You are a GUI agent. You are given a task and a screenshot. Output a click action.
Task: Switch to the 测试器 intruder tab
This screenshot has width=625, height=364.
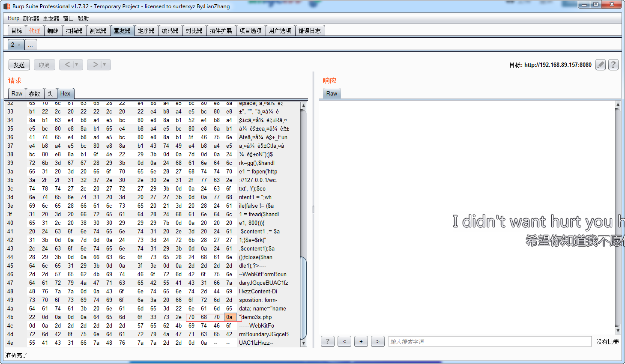[x=98, y=31]
